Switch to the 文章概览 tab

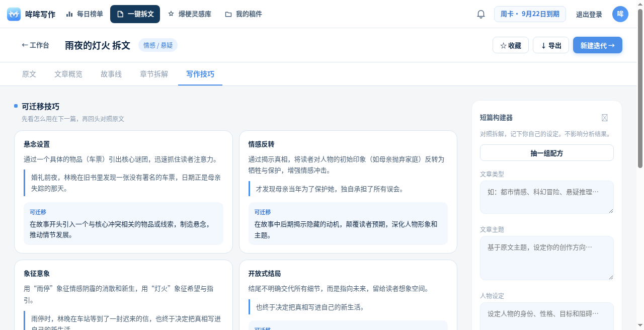[68, 74]
